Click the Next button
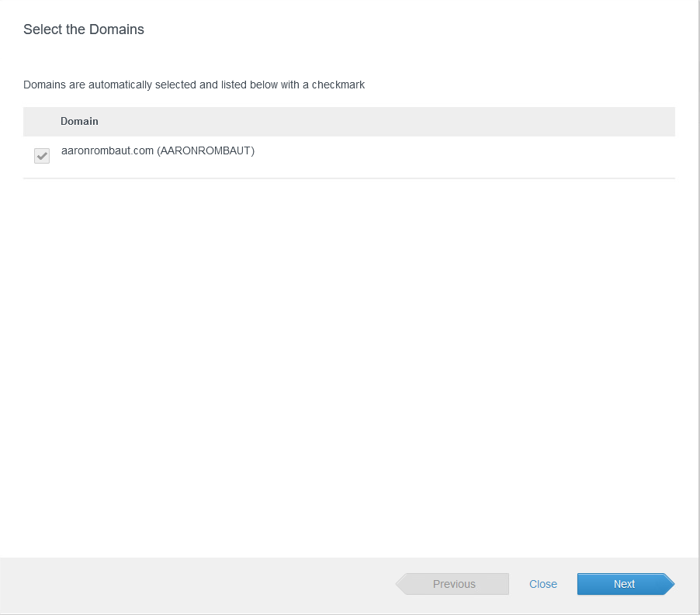The image size is (700, 615). coord(624,584)
